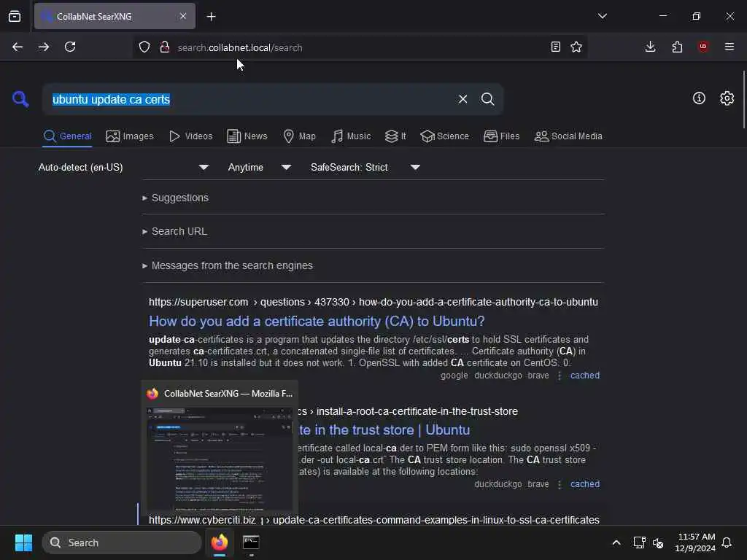Open the Firefox hamburger menu
747x560 pixels.
click(x=729, y=47)
